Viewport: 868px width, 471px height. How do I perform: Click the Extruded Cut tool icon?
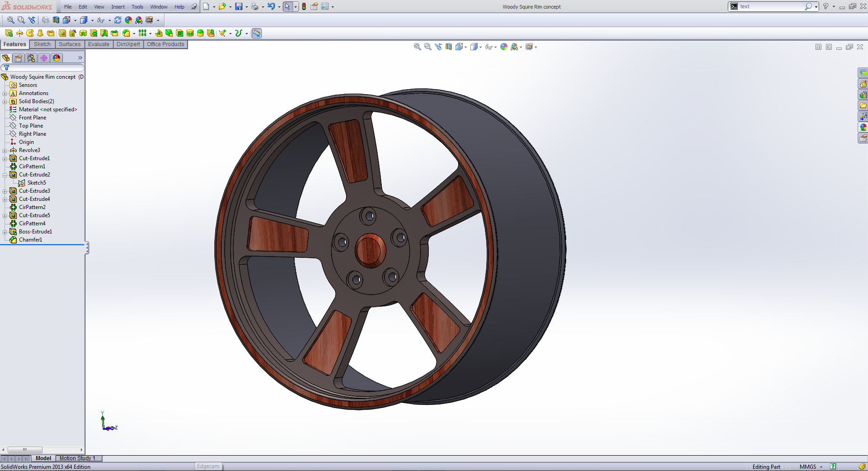click(62, 33)
